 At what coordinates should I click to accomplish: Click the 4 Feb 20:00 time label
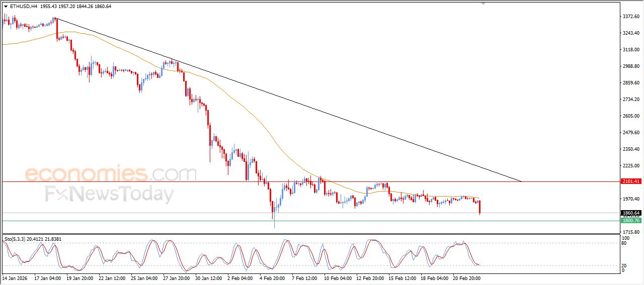coord(272,277)
